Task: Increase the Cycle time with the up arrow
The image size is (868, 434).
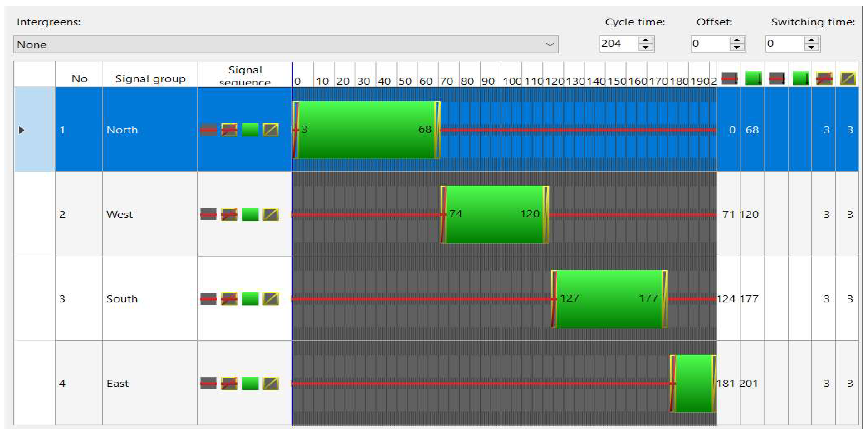Action: coord(646,40)
